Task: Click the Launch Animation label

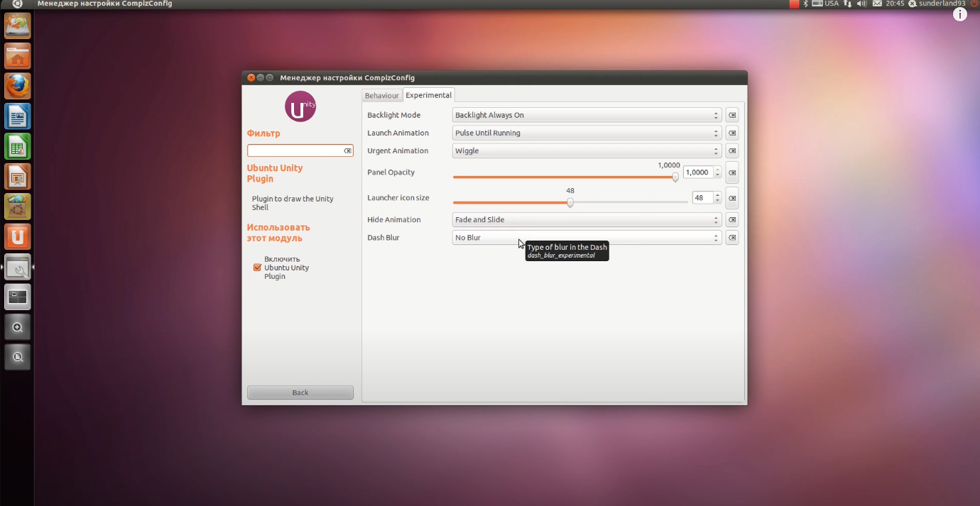Action: coord(398,133)
